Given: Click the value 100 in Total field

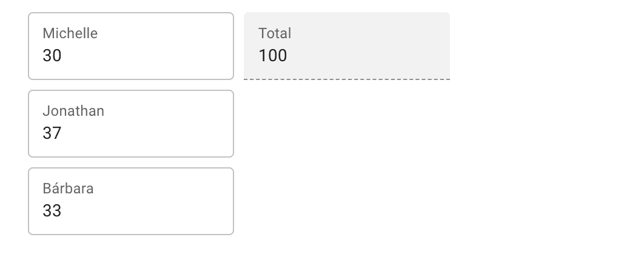Looking at the screenshot, I should (273, 56).
